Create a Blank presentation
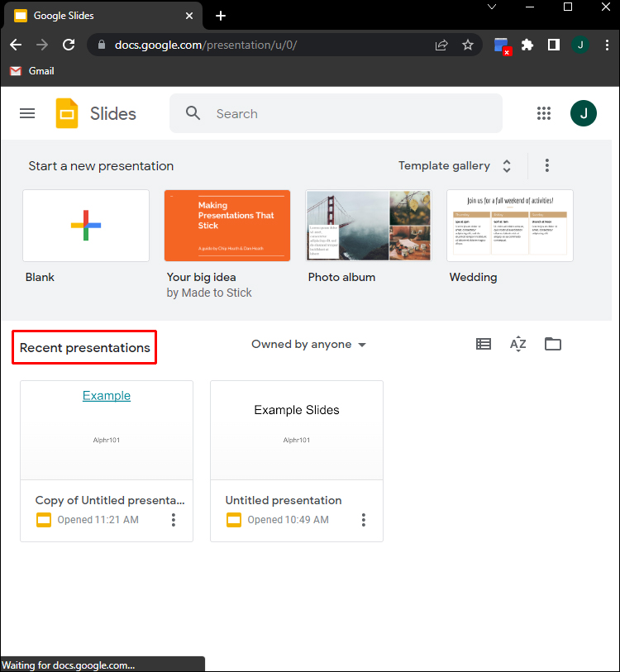Image resolution: width=620 pixels, height=672 pixels. (x=86, y=226)
